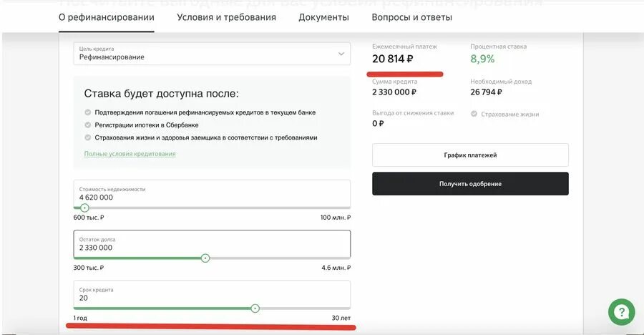Click the Остаток долга slider handle
Screen dimensions: 644x335
(205, 258)
